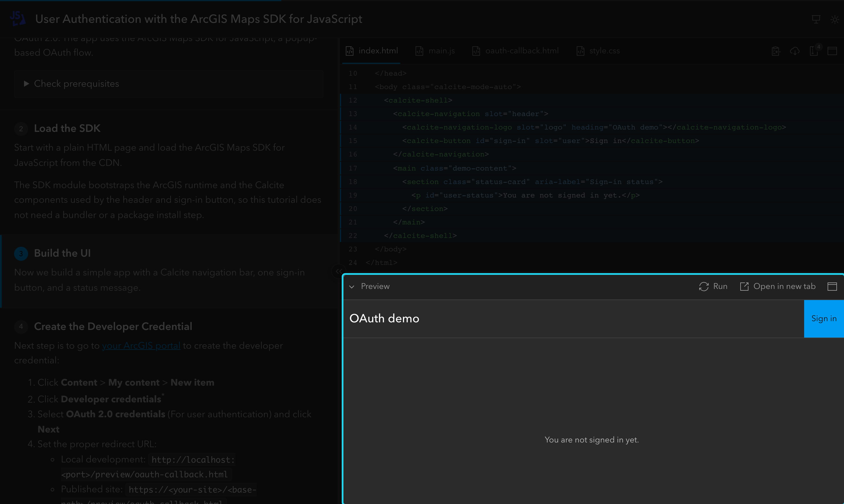
Task: Click code line 15 with calcite-button sign-in
Action: click(551, 141)
